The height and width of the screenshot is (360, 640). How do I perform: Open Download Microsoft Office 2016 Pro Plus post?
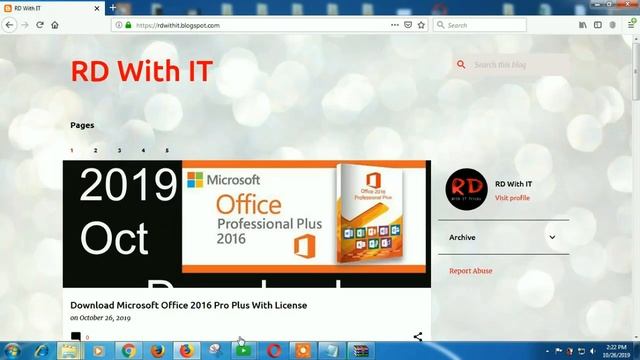[189, 305]
